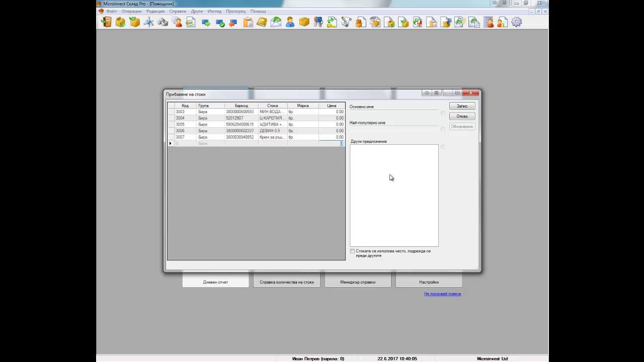Open the Операции menu

tap(131, 11)
